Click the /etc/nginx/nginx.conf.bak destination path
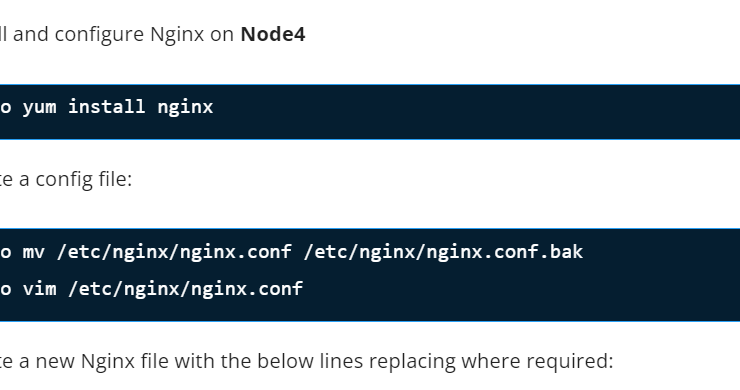 (x=444, y=252)
